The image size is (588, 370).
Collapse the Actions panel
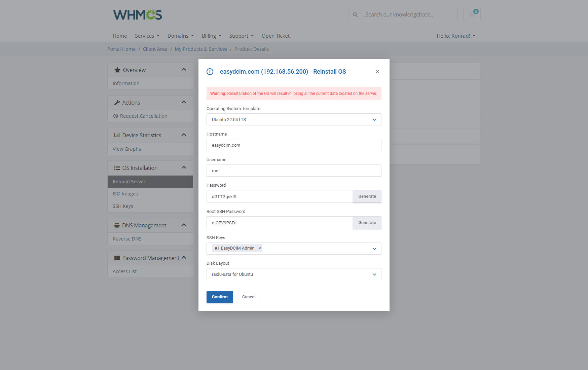[184, 102]
